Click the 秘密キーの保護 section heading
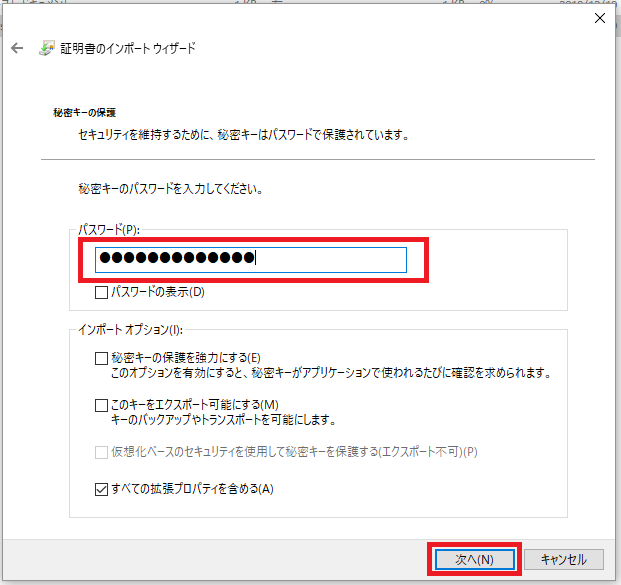 [x=85, y=113]
